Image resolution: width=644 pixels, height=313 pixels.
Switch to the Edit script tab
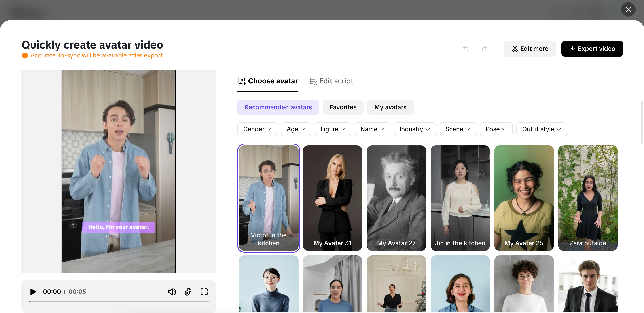coord(331,81)
